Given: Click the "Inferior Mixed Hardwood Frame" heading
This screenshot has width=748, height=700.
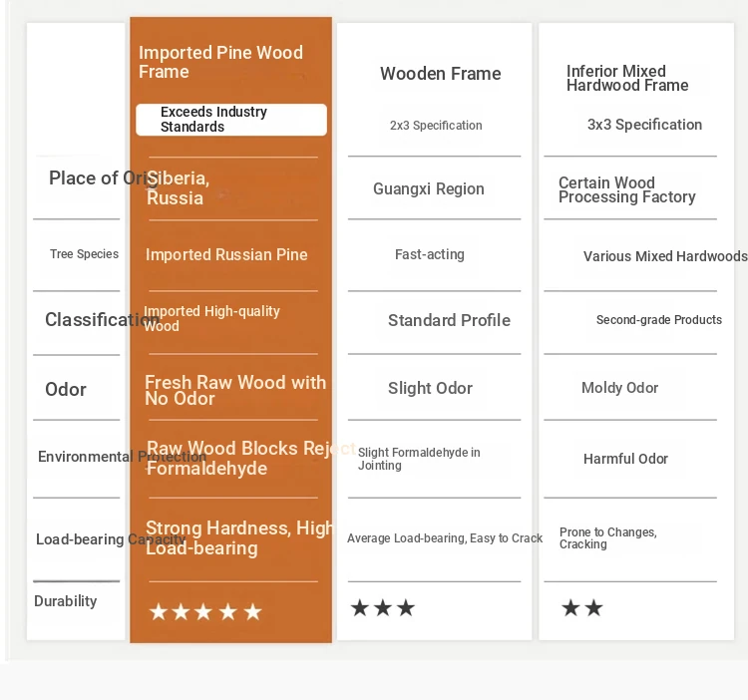Looking at the screenshot, I should 627,78.
